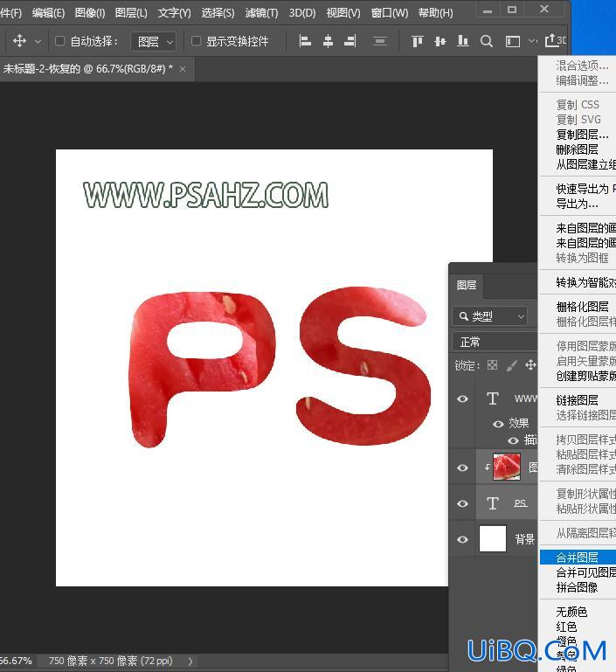
Task: Toggle lock position icon
Action: tap(530, 365)
